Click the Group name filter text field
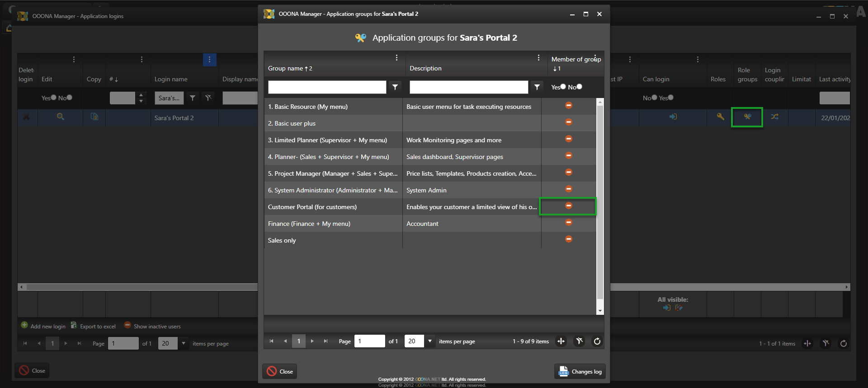868x388 pixels. pos(327,87)
